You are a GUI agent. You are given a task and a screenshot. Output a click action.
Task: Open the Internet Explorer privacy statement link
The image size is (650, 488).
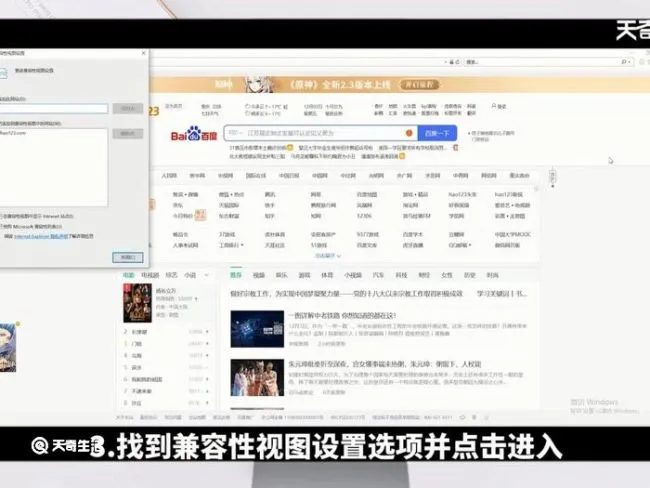point(41,236)
